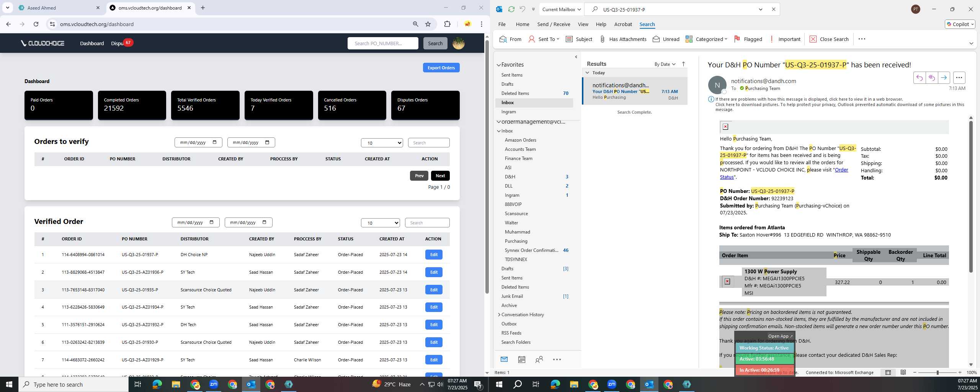
Task: Filter results by Flagged messages
Action: point(748,39)
